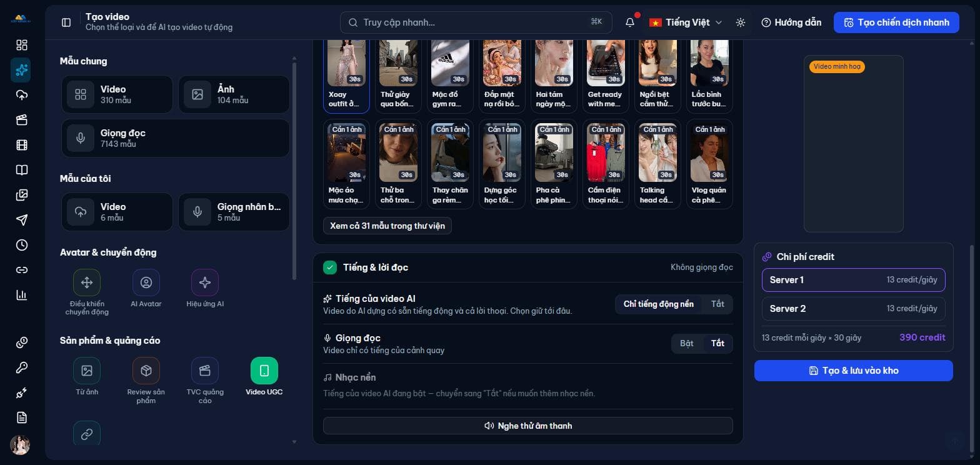Open Review sản phẩm box icon
Viewport: 980px width, 465px height.
(x=146, y=371)
